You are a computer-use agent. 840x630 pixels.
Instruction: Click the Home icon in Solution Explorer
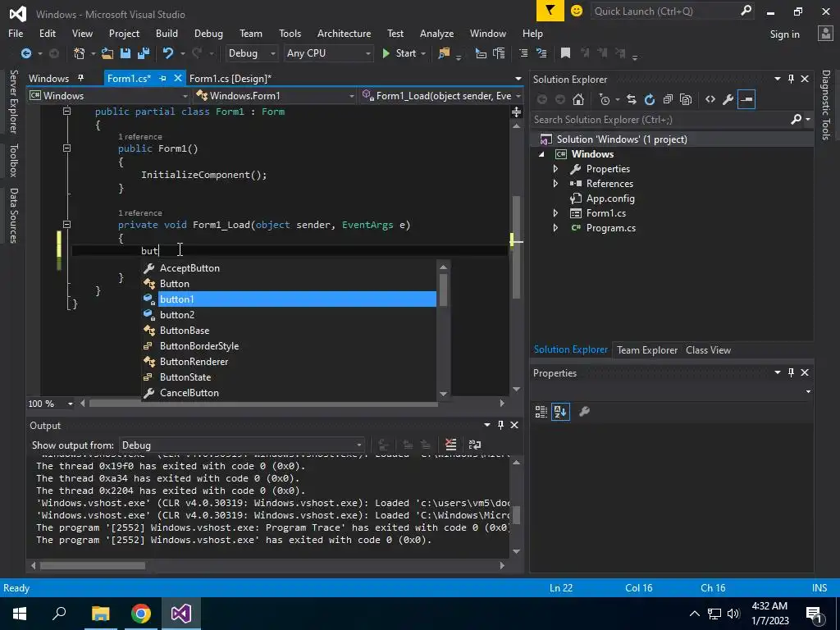tap(578, 99)
